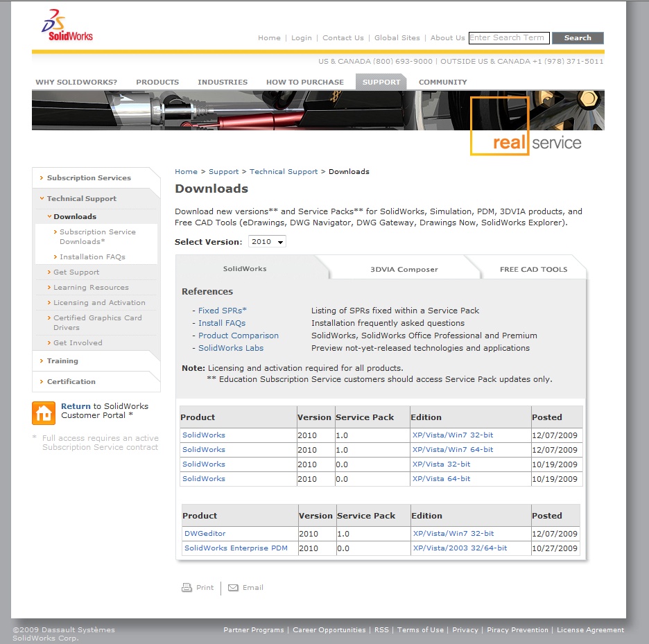
Task: Download SolidWorks 2010 SP0.0 XP/Vista 32-bit
Action: click(x=441, y=464)
